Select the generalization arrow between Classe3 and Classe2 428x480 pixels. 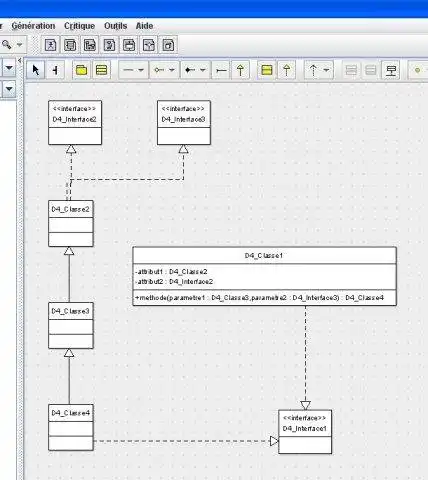69,275
